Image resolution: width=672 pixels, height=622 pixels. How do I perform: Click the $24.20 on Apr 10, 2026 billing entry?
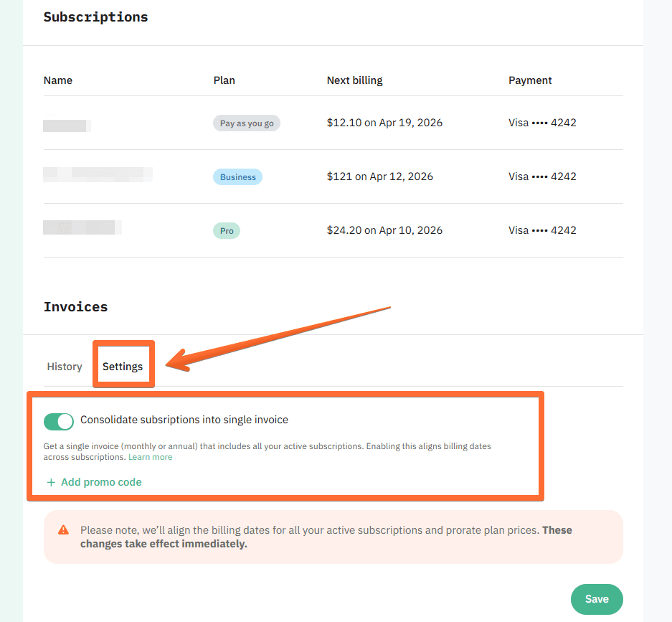(384, 230)
